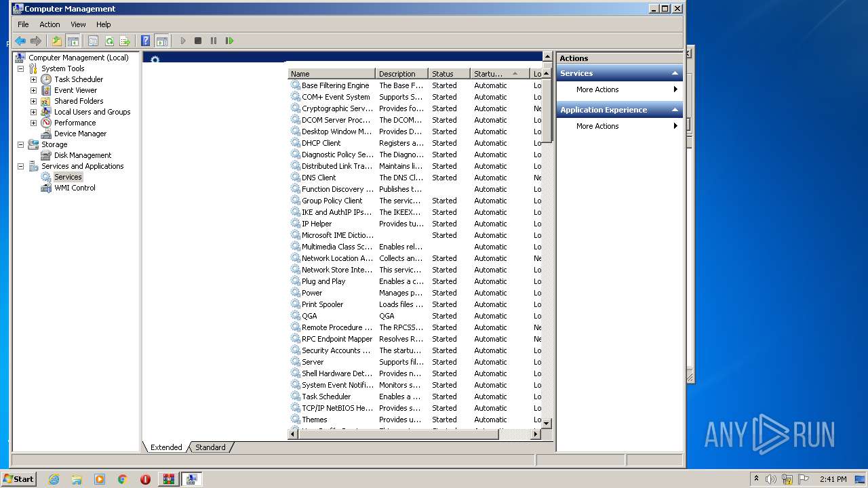Open the Action menu
Viewport: 868px width, 488px height.
pyautogui.click(x=50, y=24)
